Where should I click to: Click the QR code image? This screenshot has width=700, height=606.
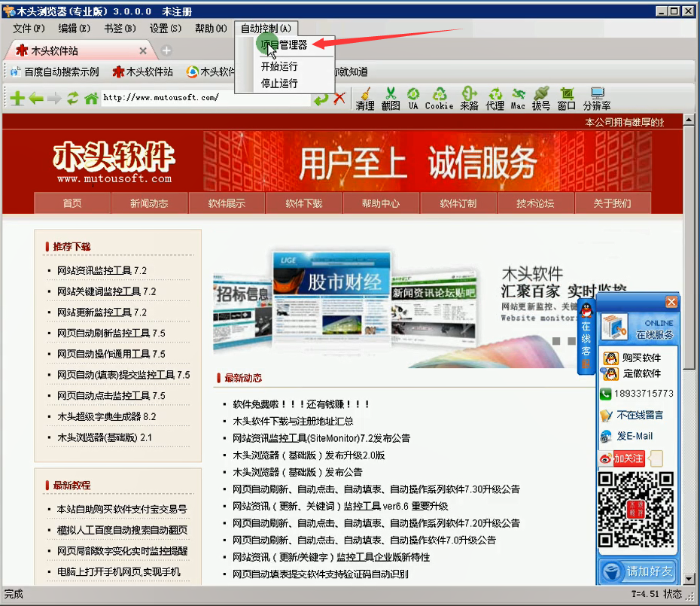636,510
